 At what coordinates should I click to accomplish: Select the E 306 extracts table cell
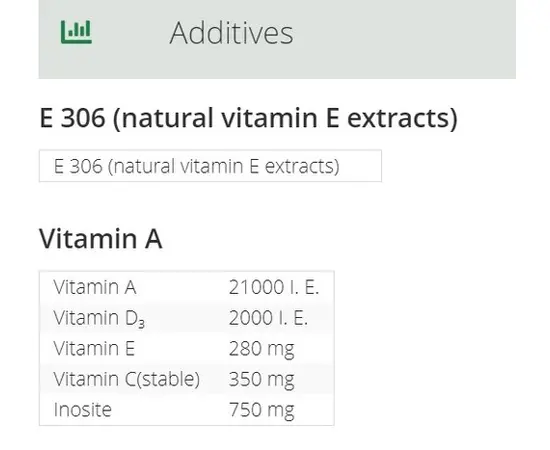pyautogui.click(x=210, y=166)
